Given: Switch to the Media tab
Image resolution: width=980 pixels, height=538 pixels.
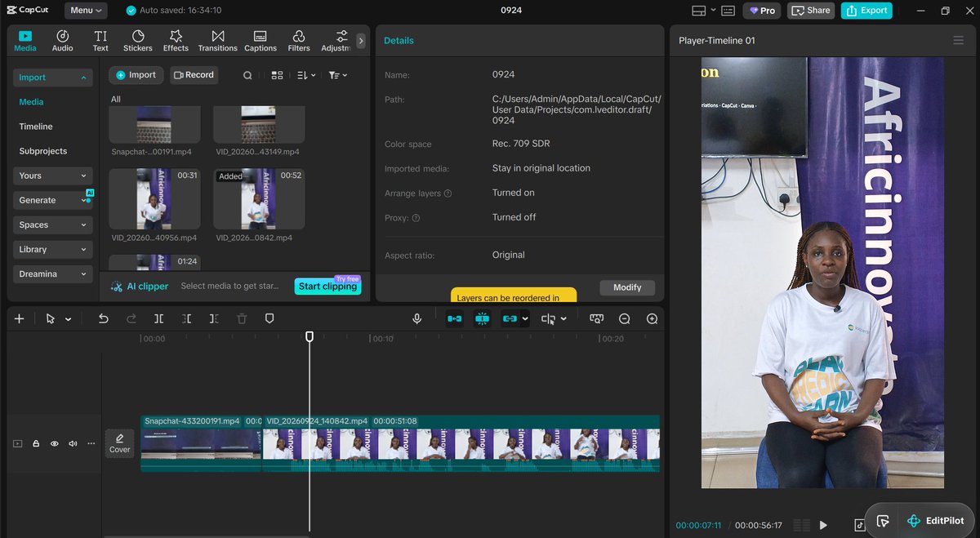Looking at the screenshot, I should pyautogui.click(x=25, y=41).
